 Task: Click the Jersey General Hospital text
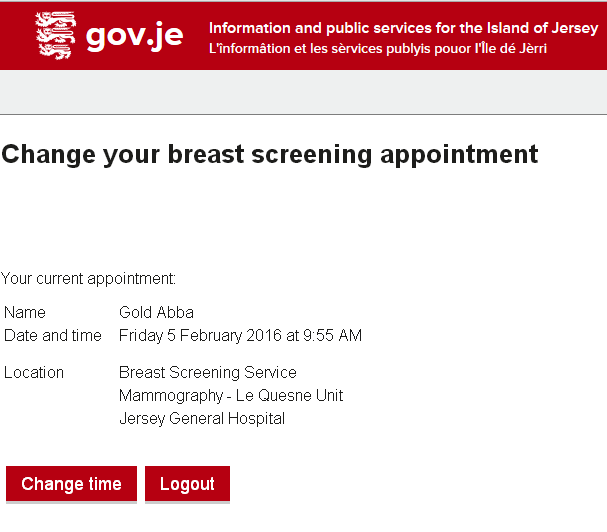point(202,419)
